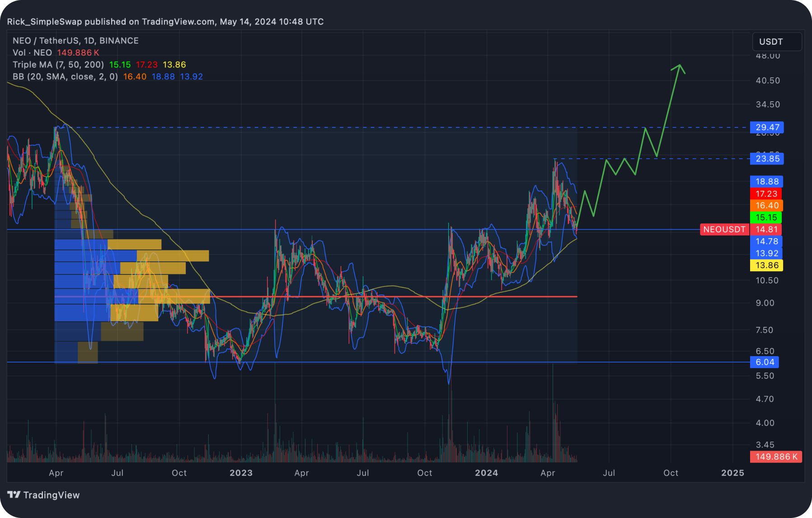Viewport: 812px width, 518px height.
Task: Click the orange 16.40 BB basis label
Action: (x=766, y=205)
